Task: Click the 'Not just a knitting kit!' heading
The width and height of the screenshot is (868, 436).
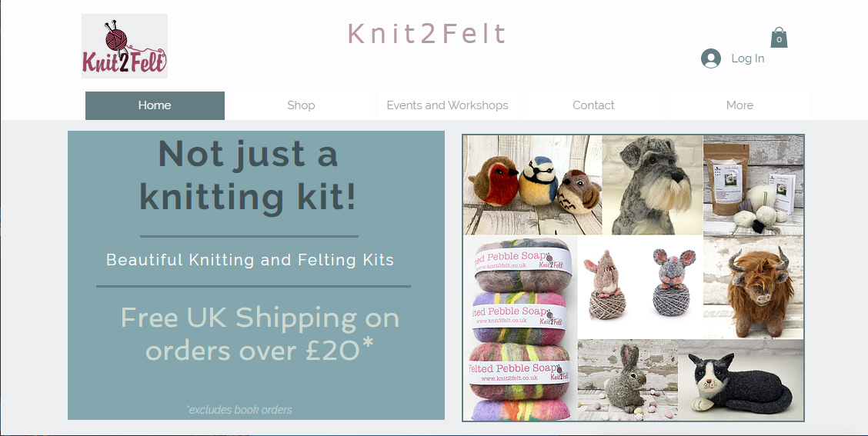Action: (248, 175)
